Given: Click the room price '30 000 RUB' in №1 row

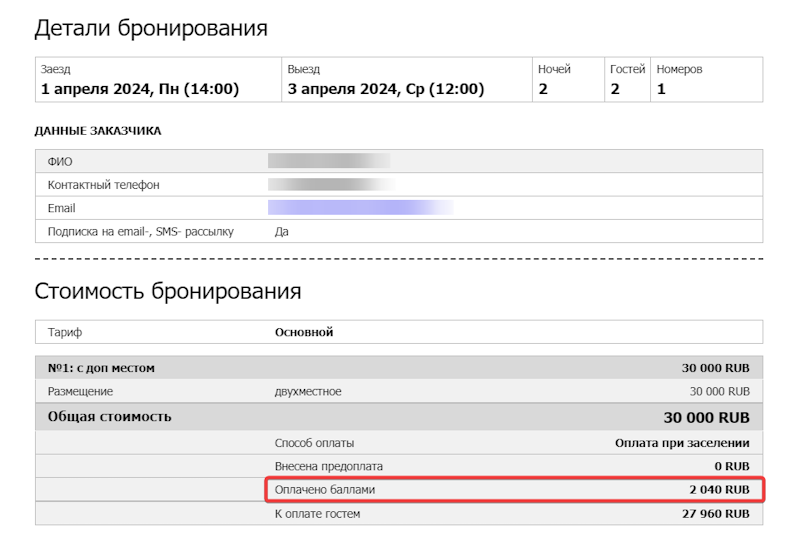Looking at the screenshot, I should (x=716, y=368).
